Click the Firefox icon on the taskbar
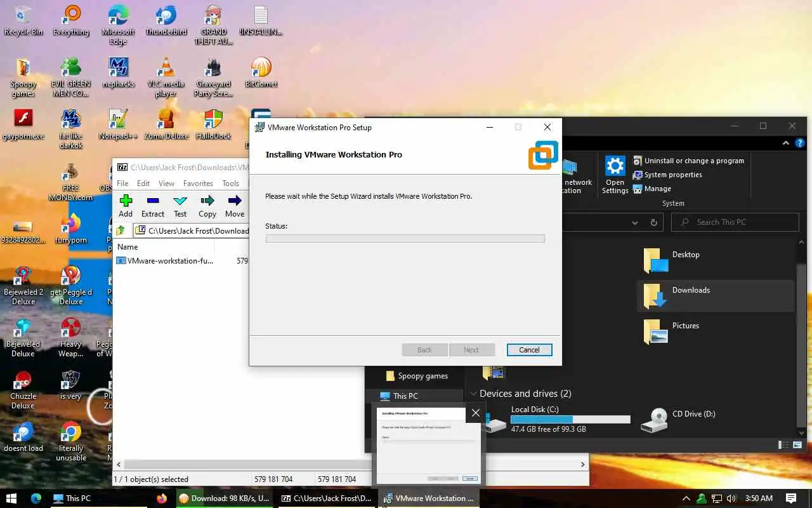812x508 pixels. pyautogui.click(x=161, y=498)
